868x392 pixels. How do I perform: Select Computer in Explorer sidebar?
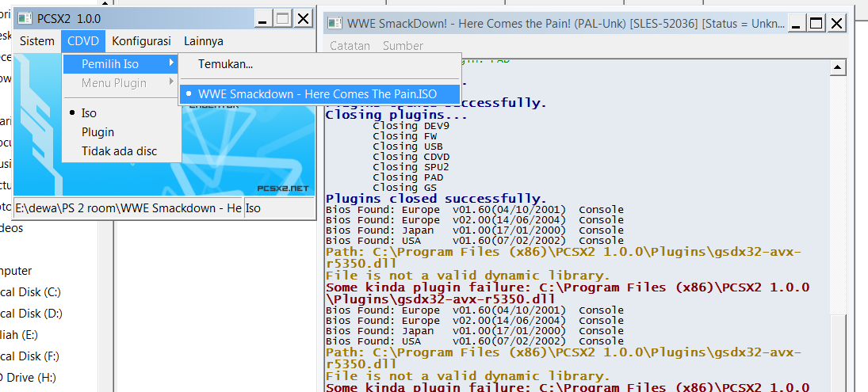click(16, 271)
